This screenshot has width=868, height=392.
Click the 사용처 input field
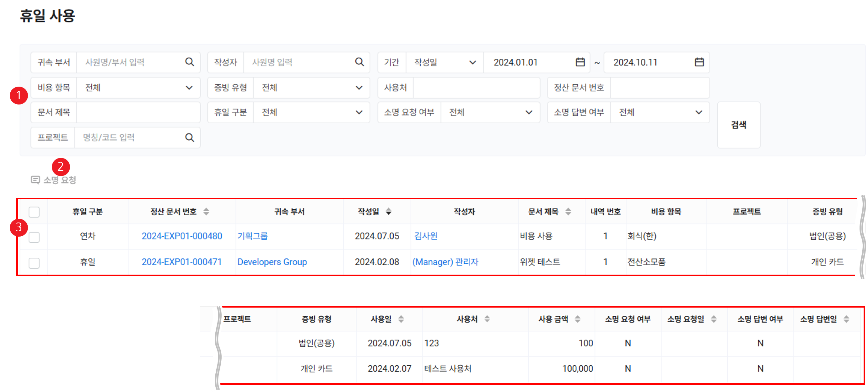pyautogui.click(x=476, y=88)
